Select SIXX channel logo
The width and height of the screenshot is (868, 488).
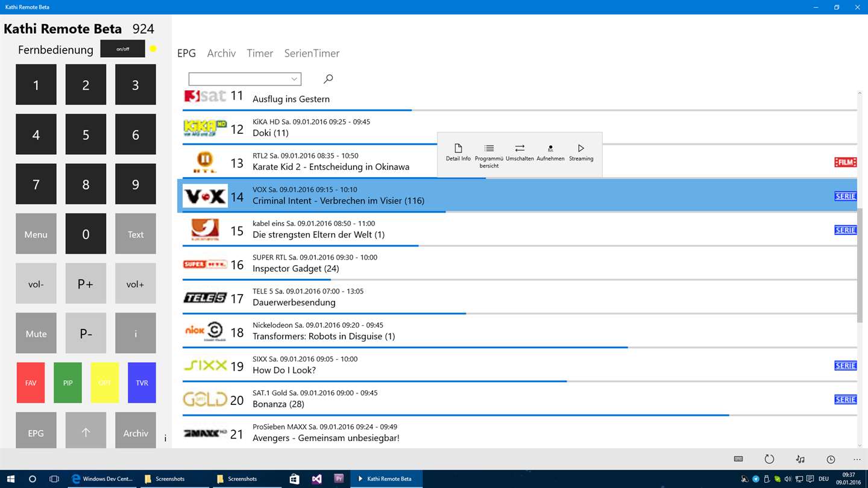click(x=205, y=365)
